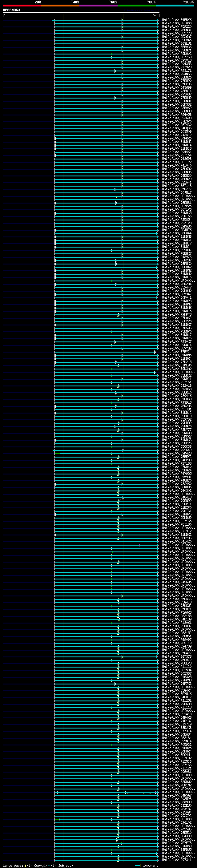Select hit label UniRef100_C4WUJ7
197x868 pixels.
pyautogui.click(x=177, y=697)
